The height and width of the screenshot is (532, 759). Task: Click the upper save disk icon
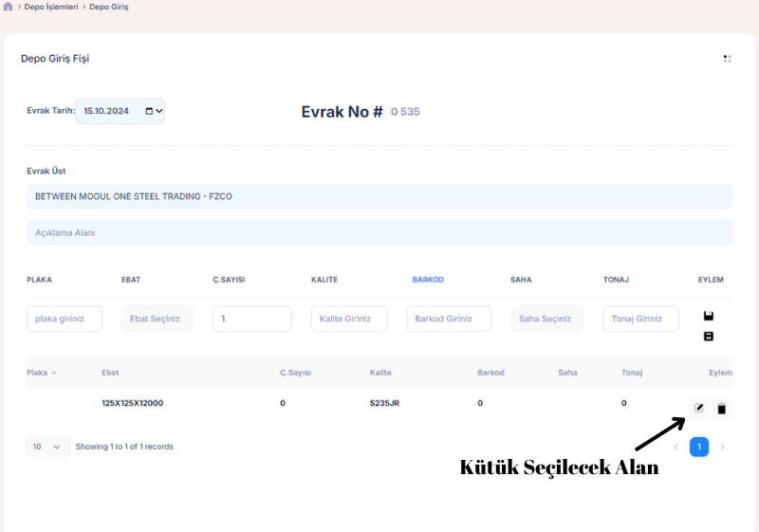pyautogui.click(x=708, y=316)
